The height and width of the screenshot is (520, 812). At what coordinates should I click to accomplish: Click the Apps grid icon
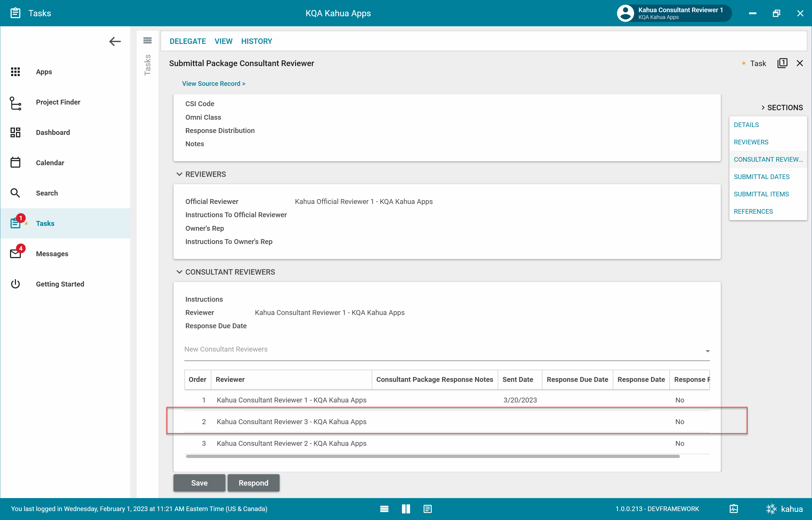pos(15,71)
